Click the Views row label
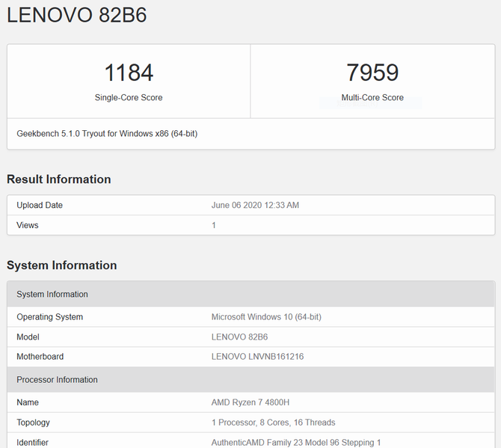The width and height of the screenshot is (501, 448). (x=28, y=225)
